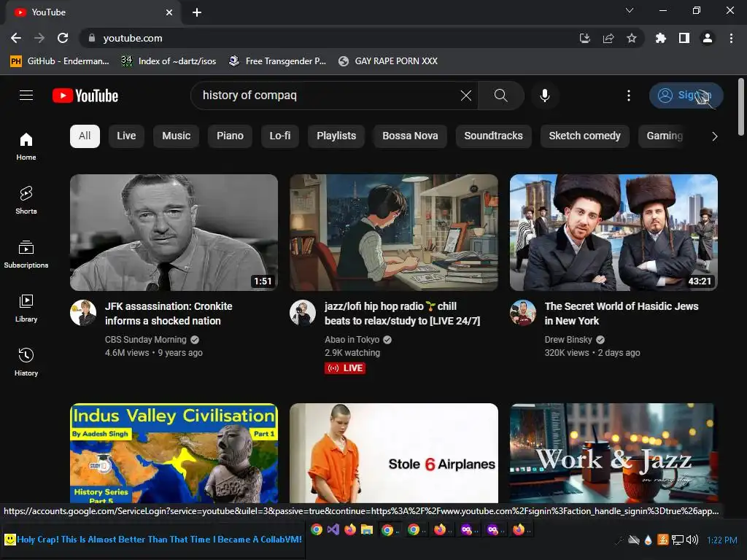This screenshot has height=560, width=747.
Task: Open the CBS Sunday Morning channel name
Action: [x=145, y=340]
